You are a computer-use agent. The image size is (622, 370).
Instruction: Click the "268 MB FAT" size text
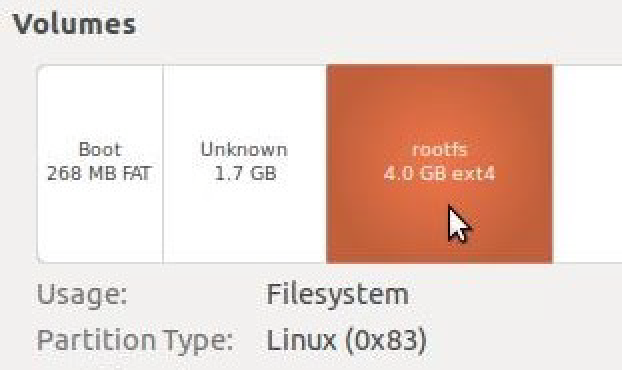point(99,173)
